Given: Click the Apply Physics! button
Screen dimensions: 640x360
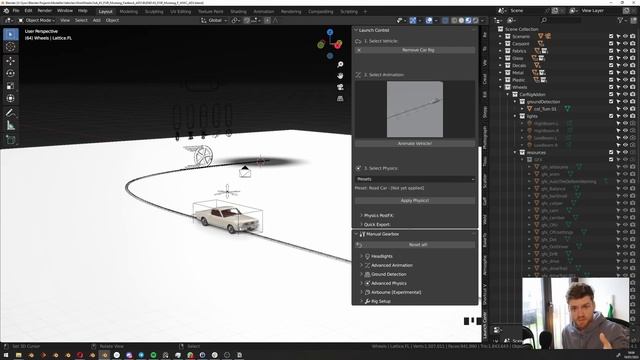Looking at the screenshot, I should 415,201.
